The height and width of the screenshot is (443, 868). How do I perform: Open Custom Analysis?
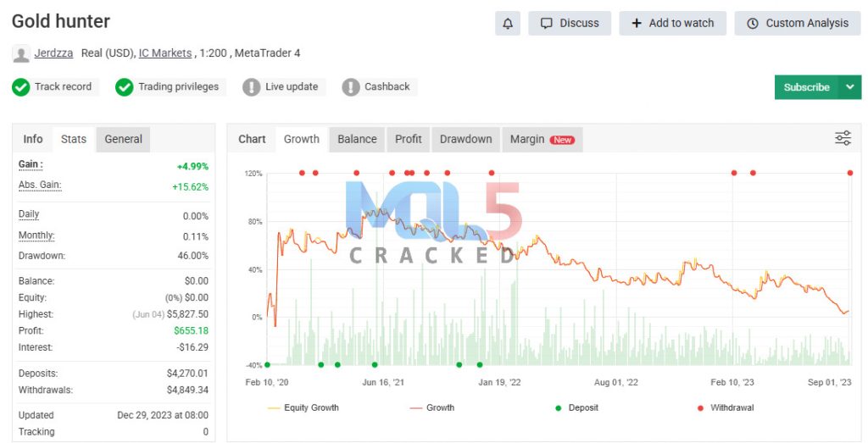(798, 24)
